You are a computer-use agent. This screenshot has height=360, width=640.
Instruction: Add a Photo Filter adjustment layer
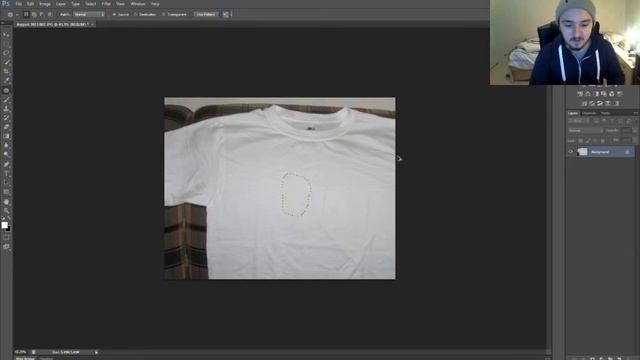pos(604,94)
